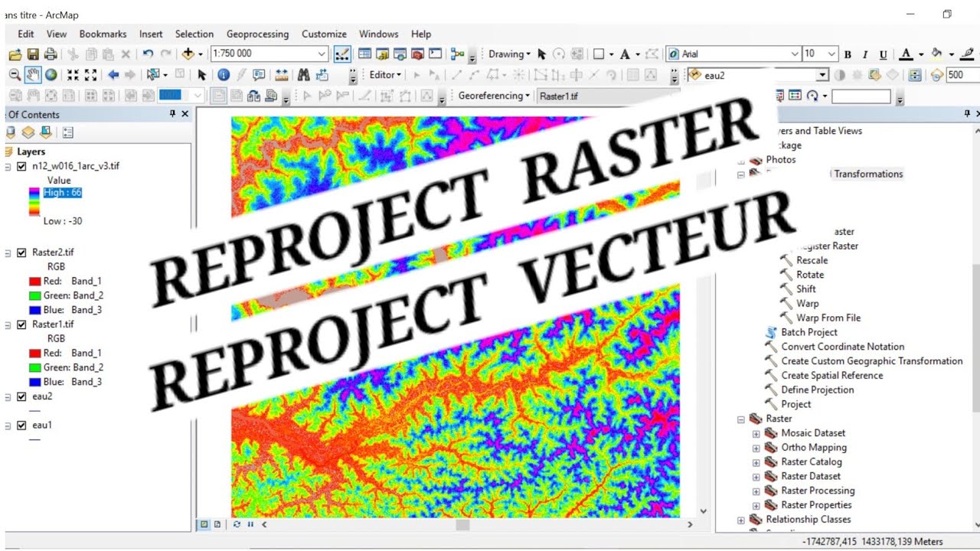
Task: Toggle the eau1 layer checkbox
Action: [x=21, y=425]
